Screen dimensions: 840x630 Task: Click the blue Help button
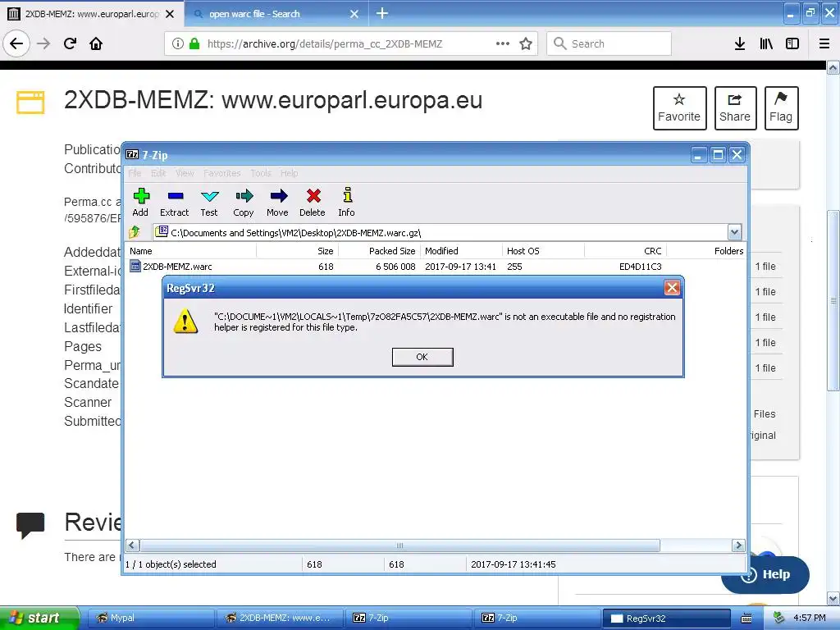pyautogui.click(x=767, y=574)
